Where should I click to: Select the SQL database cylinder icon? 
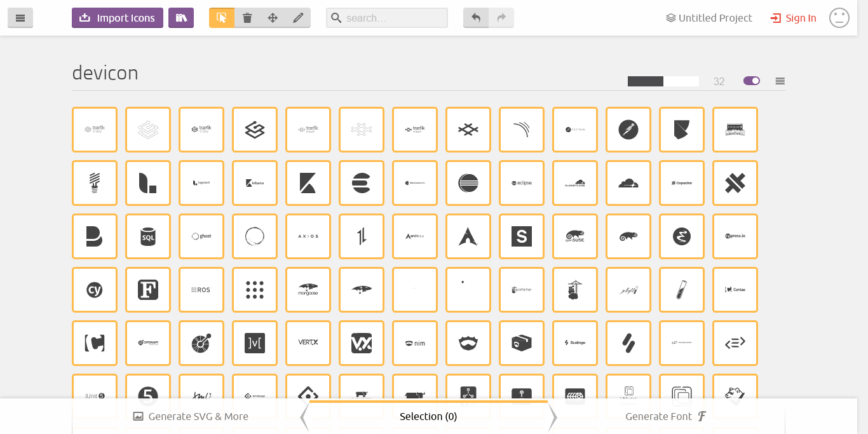148,236
